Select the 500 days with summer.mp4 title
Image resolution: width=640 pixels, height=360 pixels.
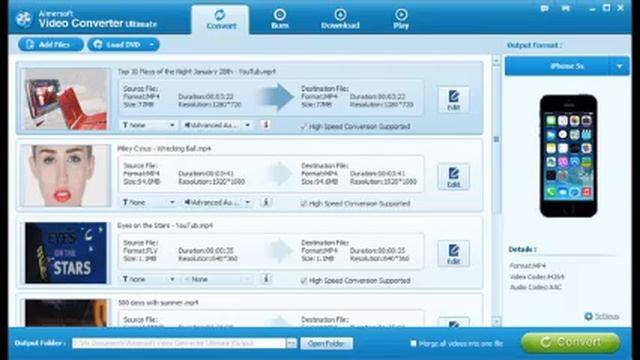[158, 302]
